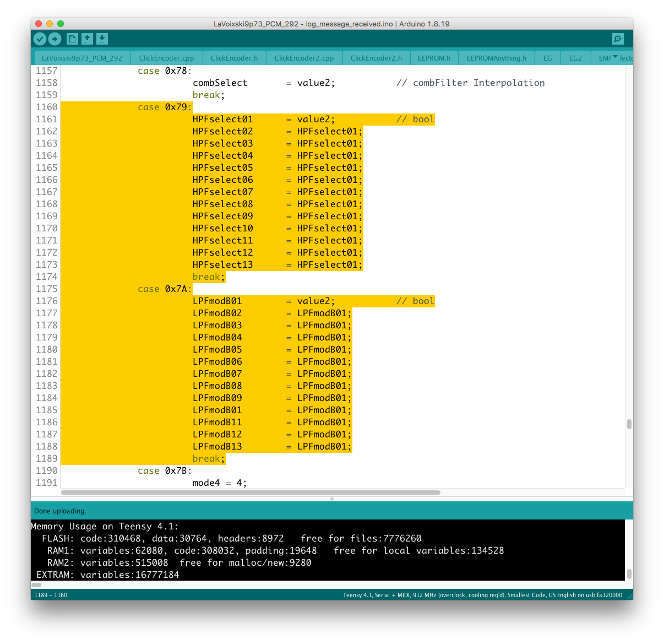Viewport: 664px width, 644px height.
Task: Open the EEPROMAnything.h tab
Action: click(496, 58)
